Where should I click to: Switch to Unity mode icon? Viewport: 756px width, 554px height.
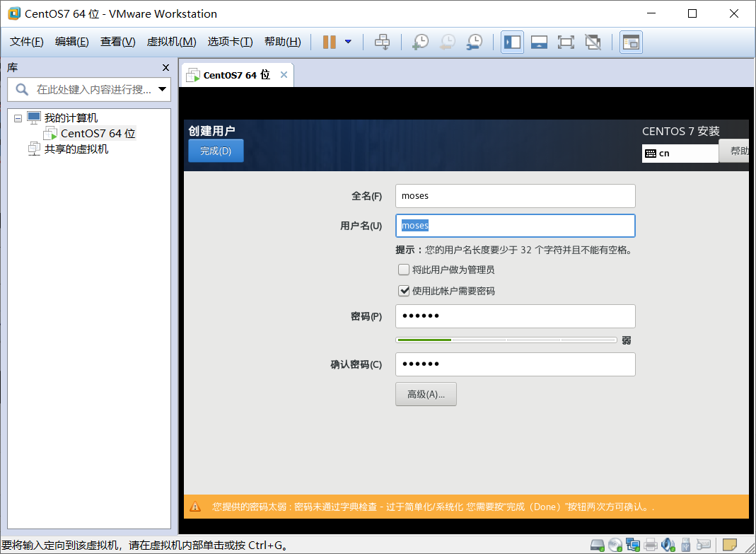tap(593, 42)
